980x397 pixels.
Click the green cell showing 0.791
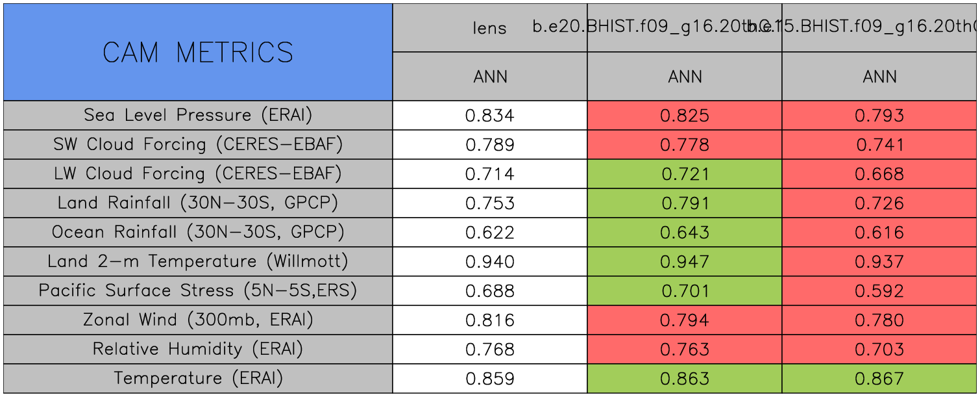click(685, 203)
